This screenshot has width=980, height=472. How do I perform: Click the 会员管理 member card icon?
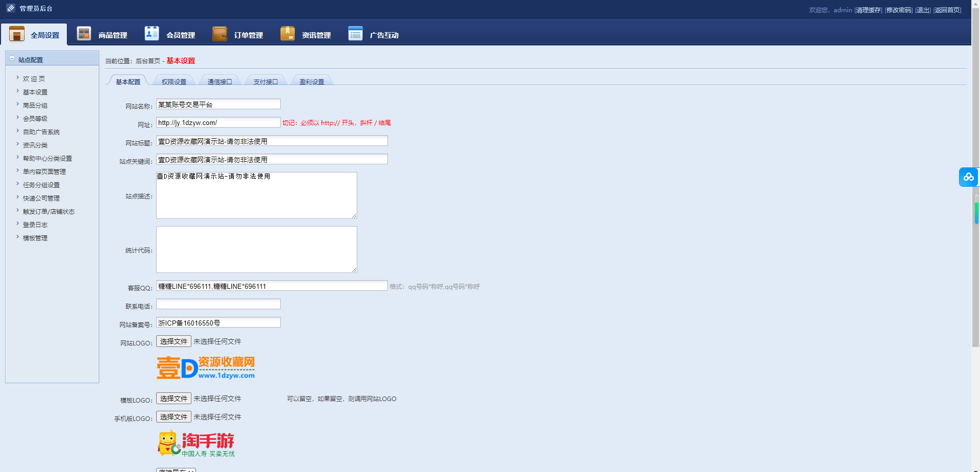pos(152,34)
